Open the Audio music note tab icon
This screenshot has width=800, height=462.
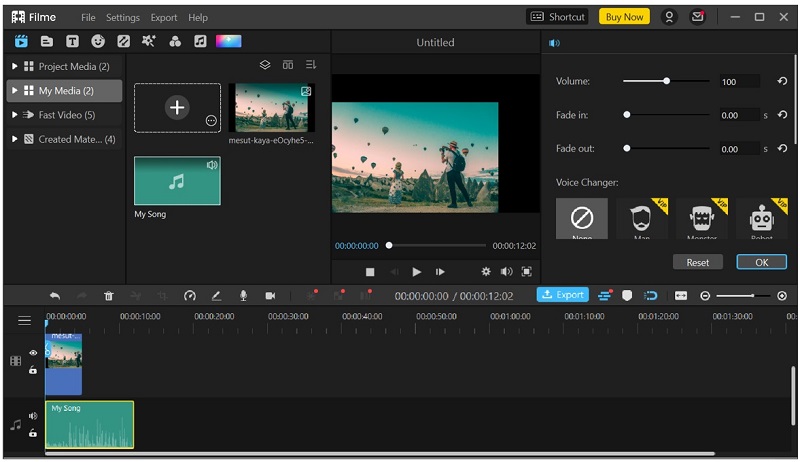point(201,41)
